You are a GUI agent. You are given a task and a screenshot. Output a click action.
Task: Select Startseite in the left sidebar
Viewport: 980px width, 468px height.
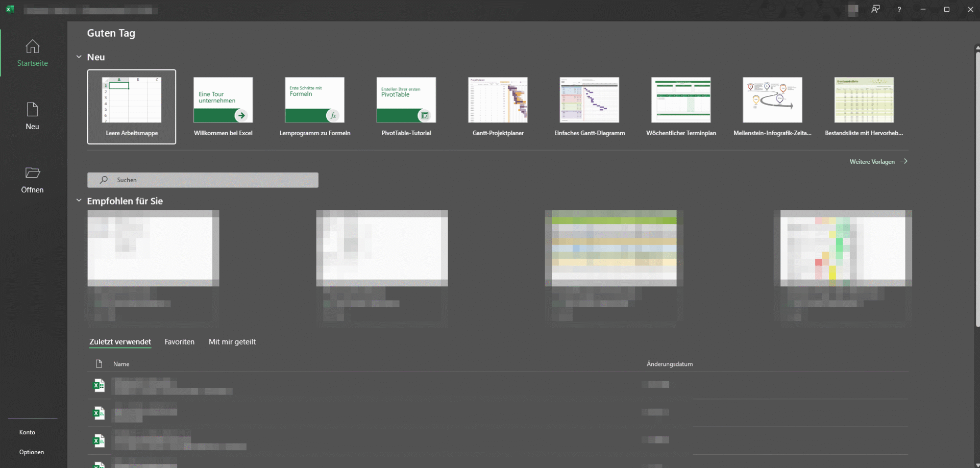coord(32,53)
